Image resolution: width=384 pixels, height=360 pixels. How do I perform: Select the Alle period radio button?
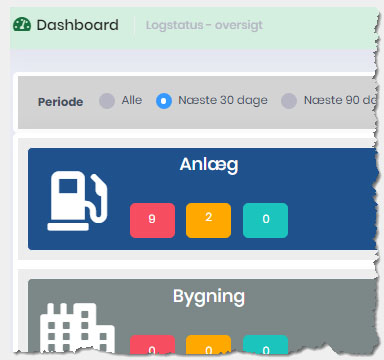pyautogui.click(x=107, y=101)
